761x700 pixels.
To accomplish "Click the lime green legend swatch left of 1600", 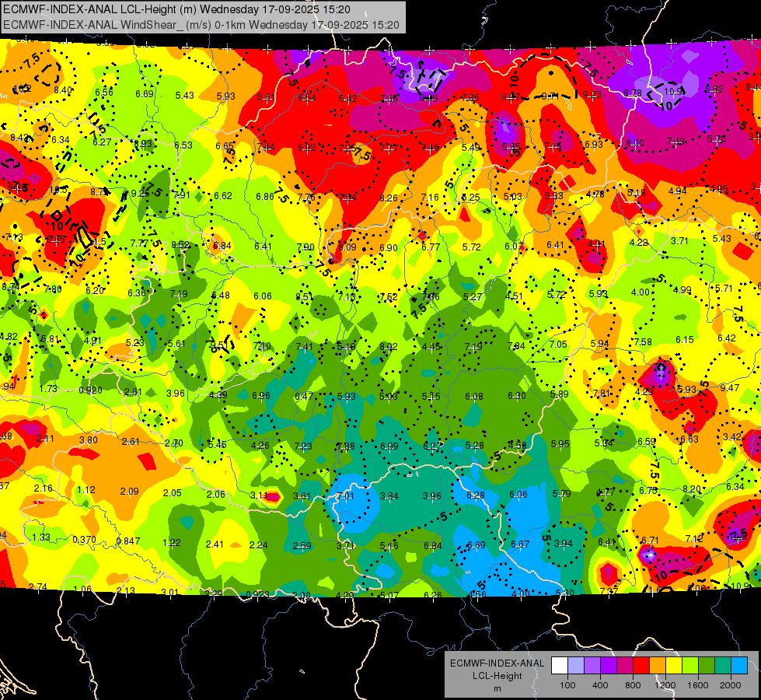I will click(x=690, y=666).
